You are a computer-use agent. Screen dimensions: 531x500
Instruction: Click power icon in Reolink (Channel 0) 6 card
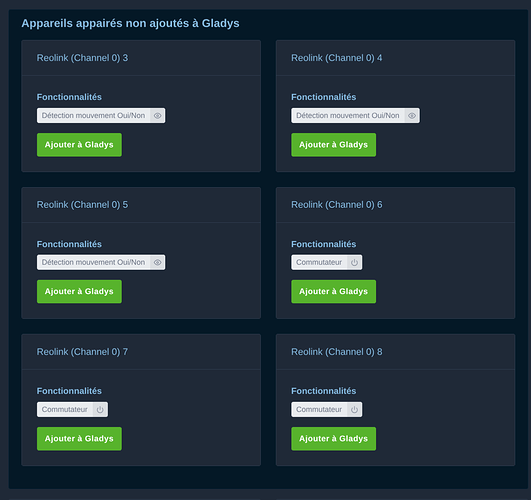coord(354,262)
